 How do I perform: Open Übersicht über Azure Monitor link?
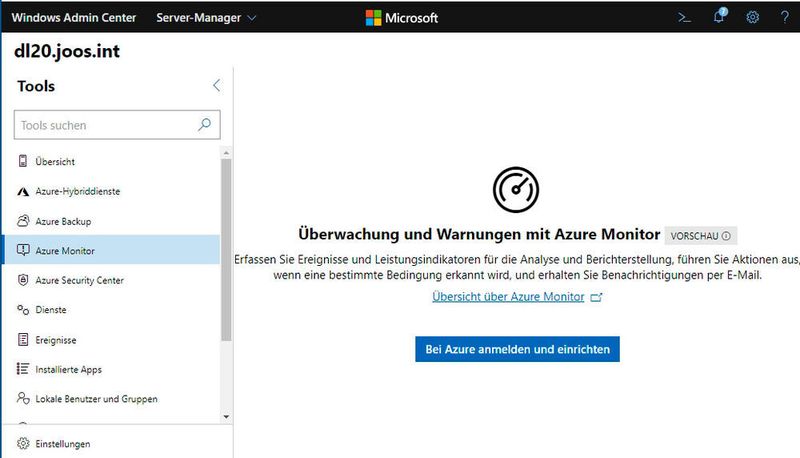508,296
